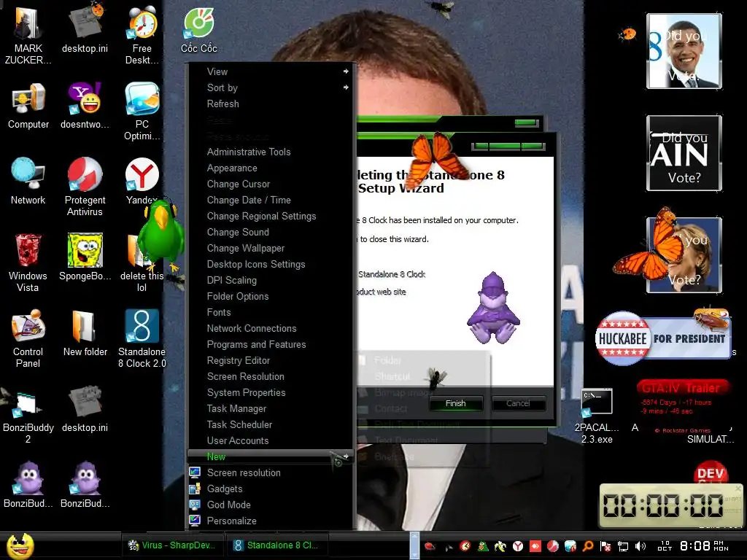747x560 pixels.
Task: Open Network Connections menu entry
Action: click(271, 329)
